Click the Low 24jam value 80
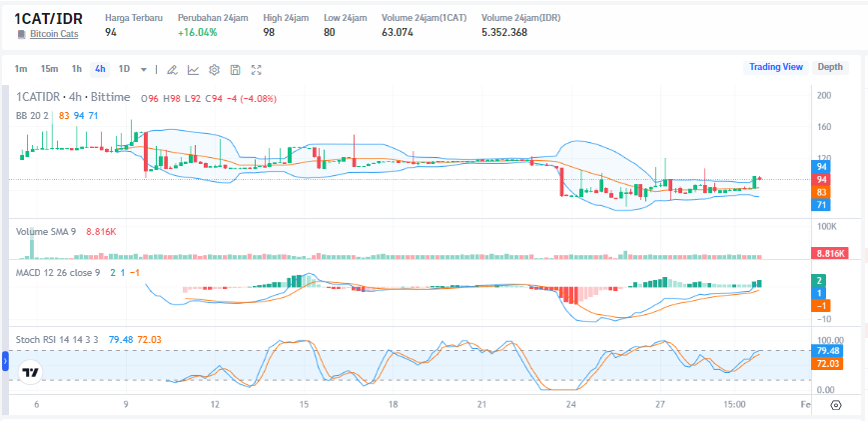 pos(330,32)
